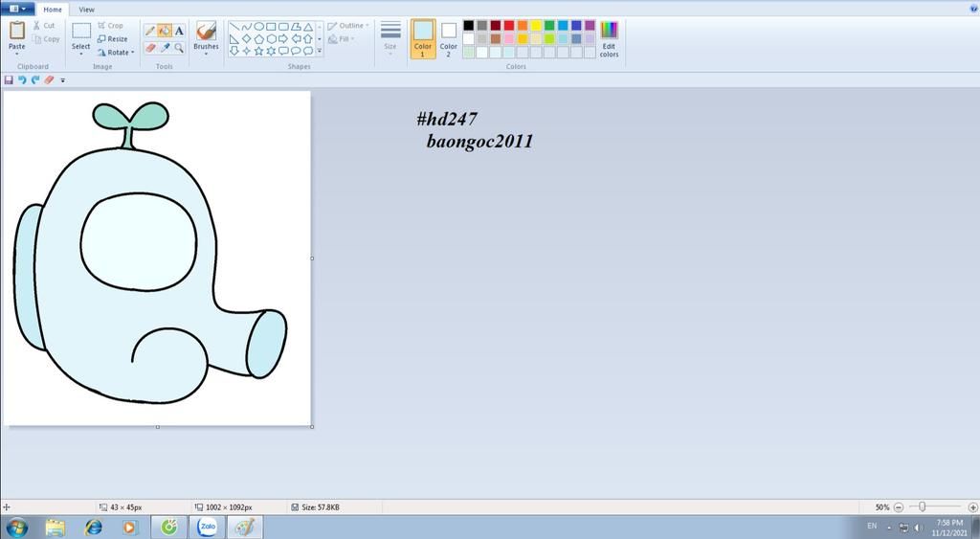Click the Copy button
The image size is (980, 539).
(46, 38)
